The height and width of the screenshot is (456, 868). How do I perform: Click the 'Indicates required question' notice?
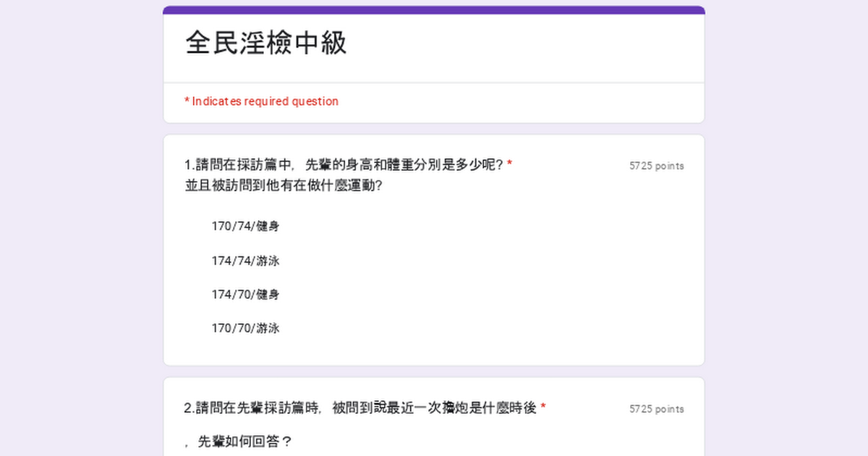pos(262,101)
